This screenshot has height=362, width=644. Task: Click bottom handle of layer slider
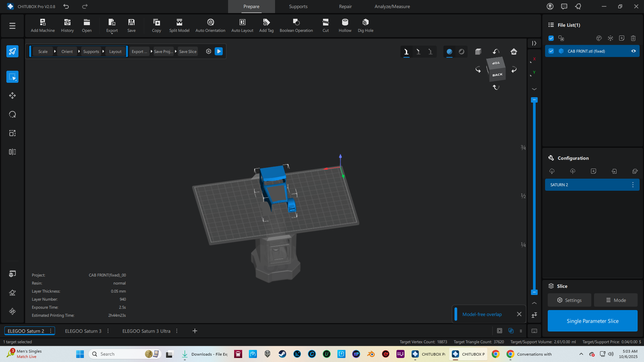[x=534, y=292]
